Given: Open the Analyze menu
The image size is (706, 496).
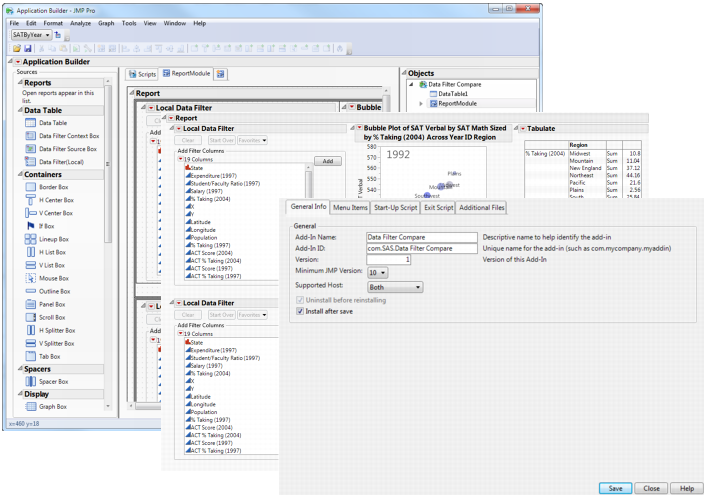Looking at the screenshot, I should pyautogui.click(x=80, y=22).
